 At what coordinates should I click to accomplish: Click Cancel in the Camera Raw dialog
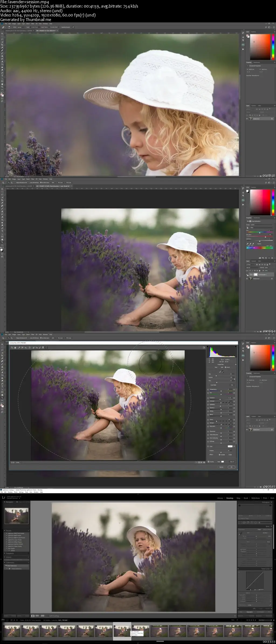coord(221,467)
